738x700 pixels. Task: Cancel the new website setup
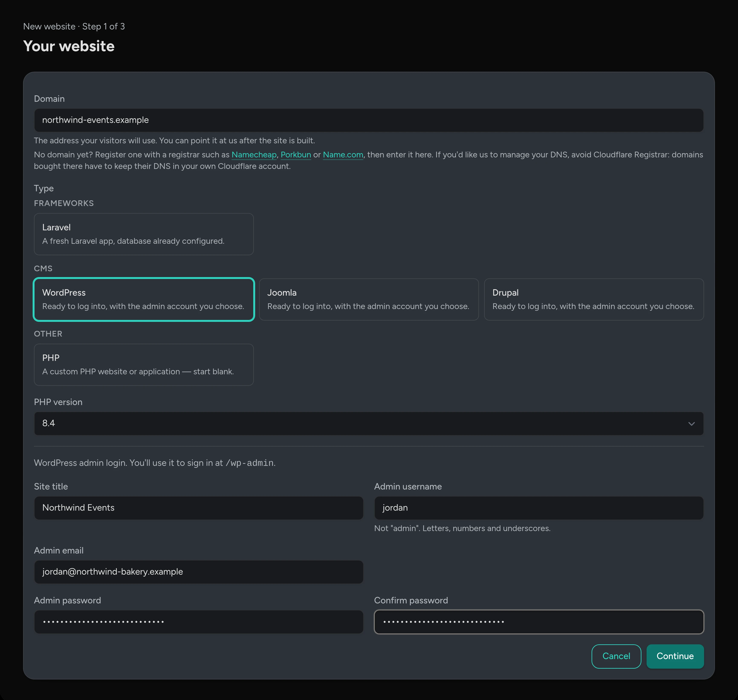(616, 656)
